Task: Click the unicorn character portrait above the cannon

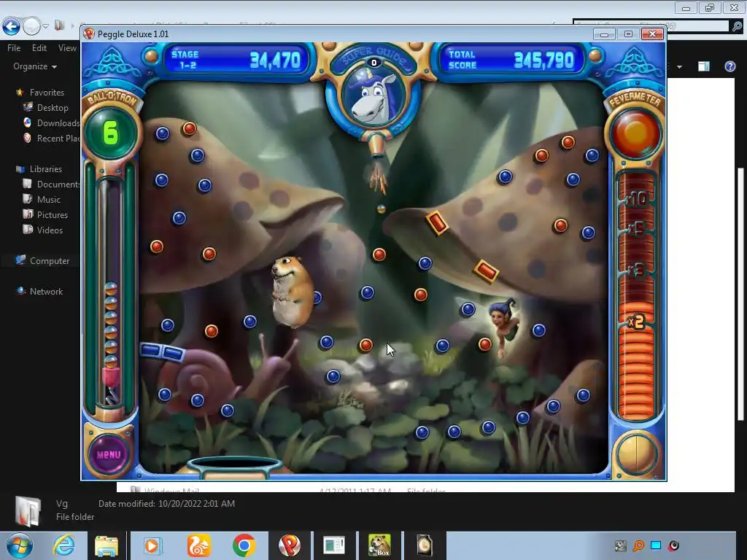Action: tap(374, 97)
